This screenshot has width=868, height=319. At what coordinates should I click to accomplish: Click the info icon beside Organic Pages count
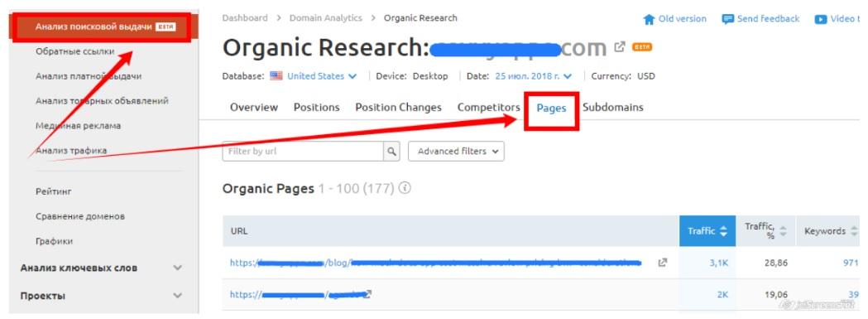(x=405, y=188)
